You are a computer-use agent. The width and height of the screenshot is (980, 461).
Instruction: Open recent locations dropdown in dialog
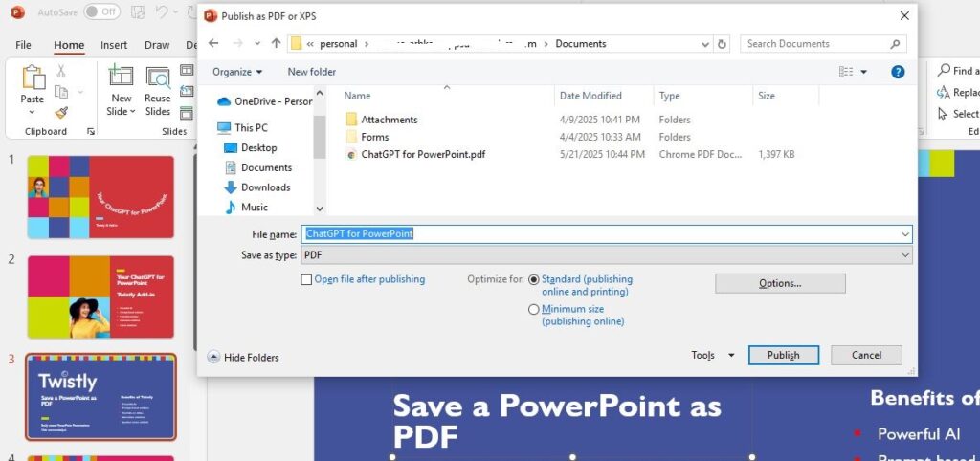(x=257, y=44)
